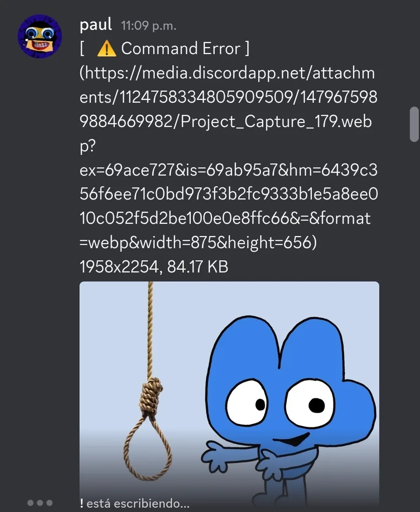Image resolution: width=420 pixels, height=512 pixels.
Task: Click the character's right white eye
Action: pyautogui.click(x=310, y=403)
